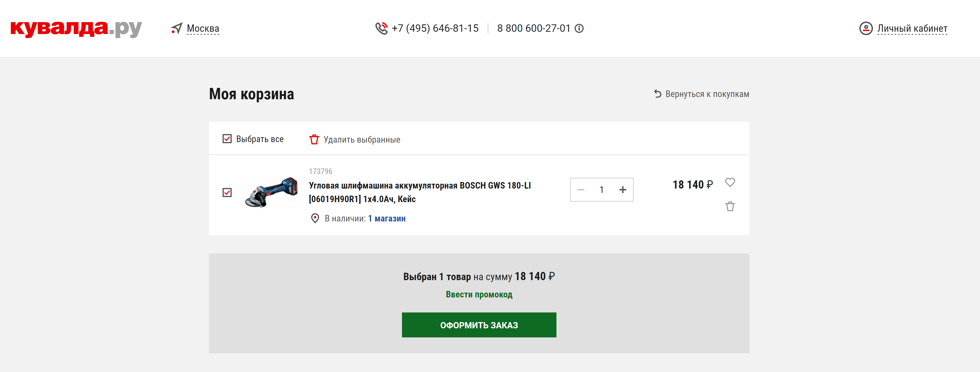Open product title Угловая шлифмашина аккумуляторная BOSCH

420,192
